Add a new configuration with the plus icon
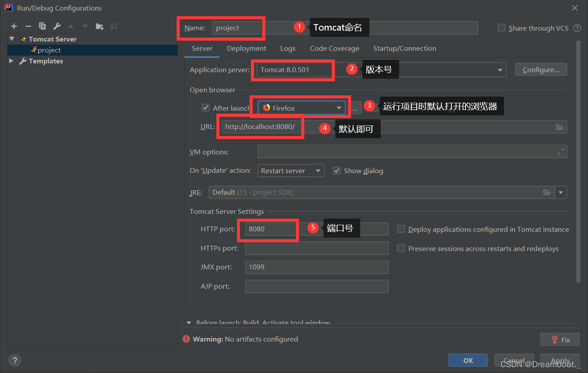588x373 pixels. pos(14,26)
